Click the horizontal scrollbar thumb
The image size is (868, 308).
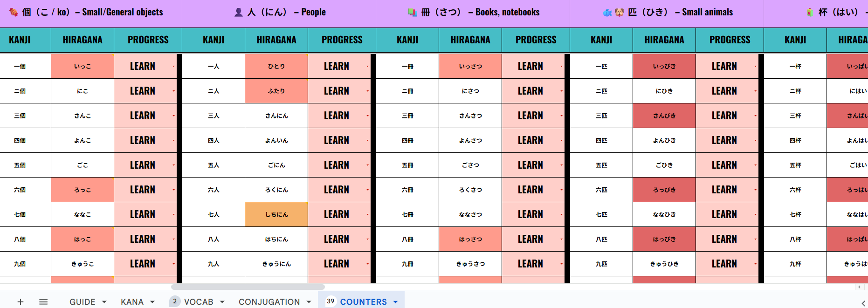tap(248, 287)
